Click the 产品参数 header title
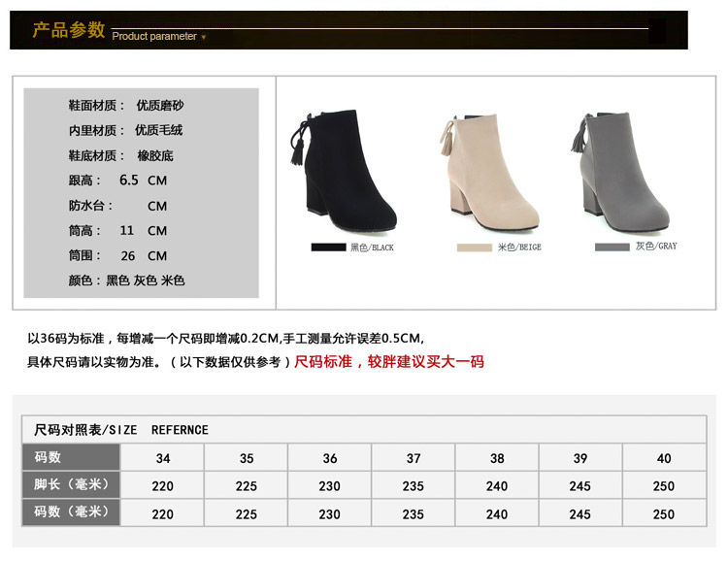The image size is (728, 561). click(68, 30)
